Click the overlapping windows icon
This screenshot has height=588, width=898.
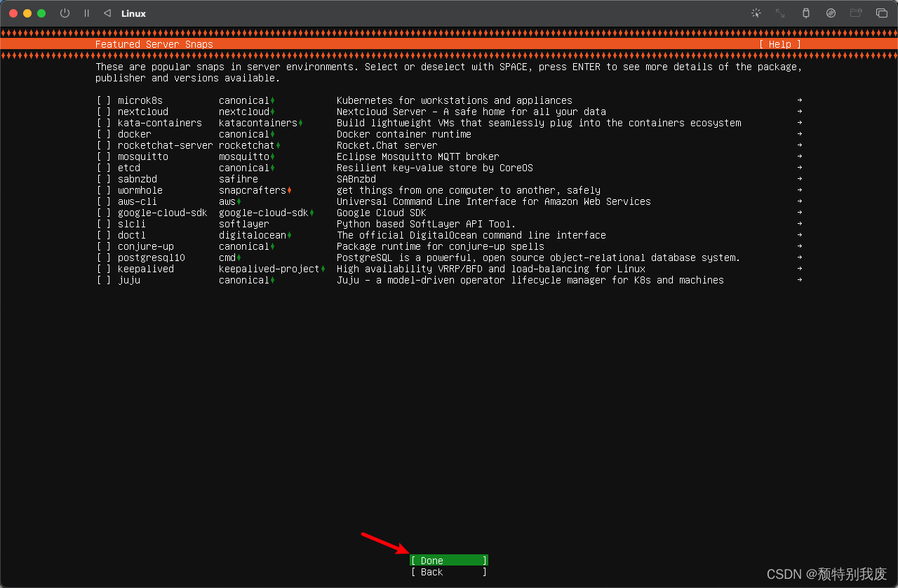[882, 13]
